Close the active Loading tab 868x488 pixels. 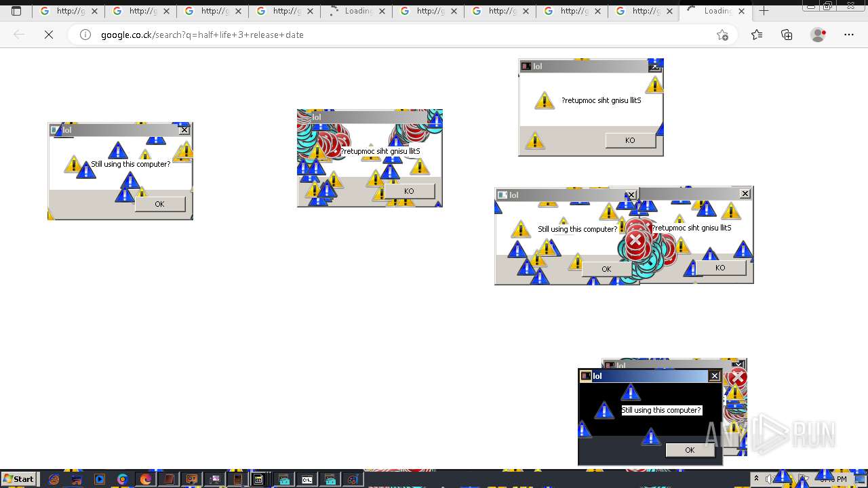tap(741, 11)
